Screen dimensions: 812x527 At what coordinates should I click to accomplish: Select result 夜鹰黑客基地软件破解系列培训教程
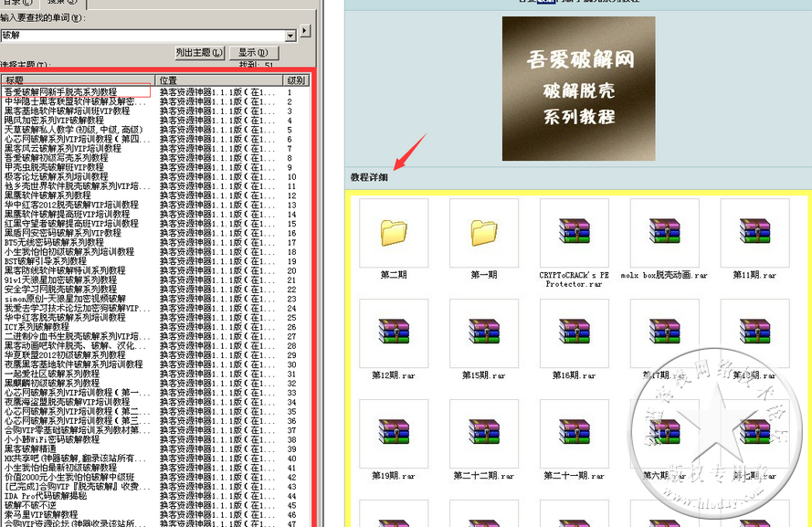point(74,364)
